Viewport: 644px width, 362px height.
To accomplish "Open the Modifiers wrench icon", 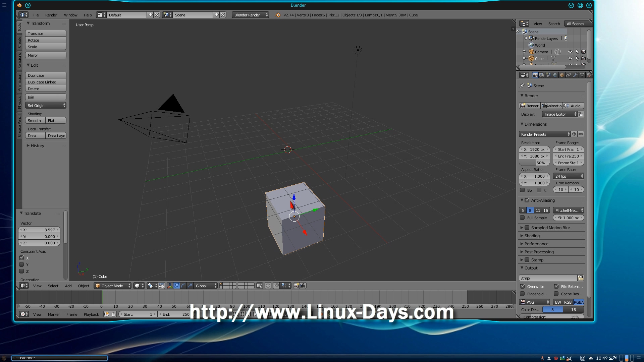I will pos(575,75).
